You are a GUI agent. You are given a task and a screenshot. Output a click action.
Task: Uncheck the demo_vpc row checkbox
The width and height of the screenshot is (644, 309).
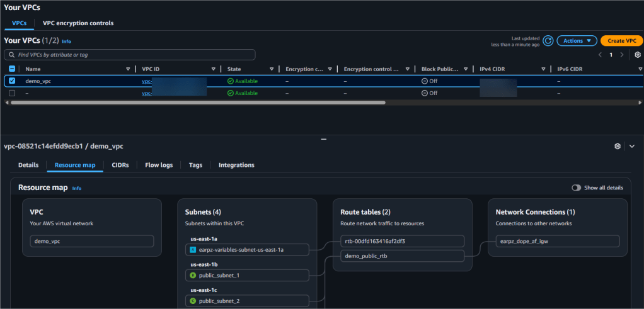point(12,81)
